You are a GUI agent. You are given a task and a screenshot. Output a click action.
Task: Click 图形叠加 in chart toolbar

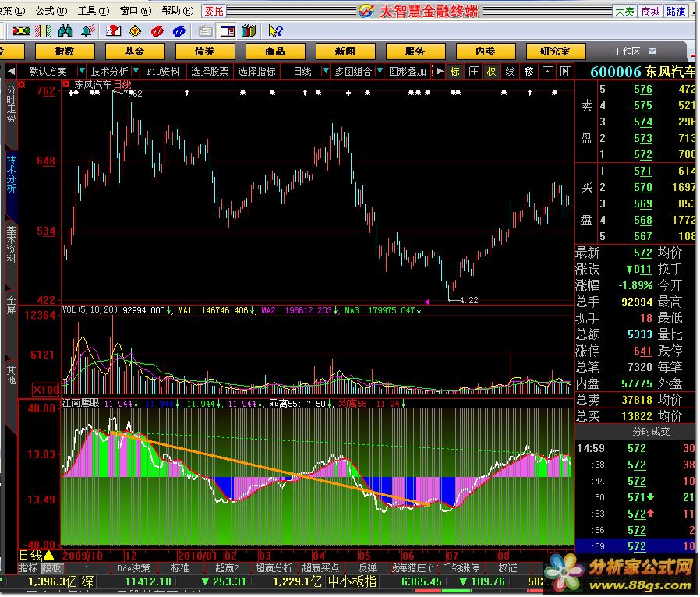point(407,72)
